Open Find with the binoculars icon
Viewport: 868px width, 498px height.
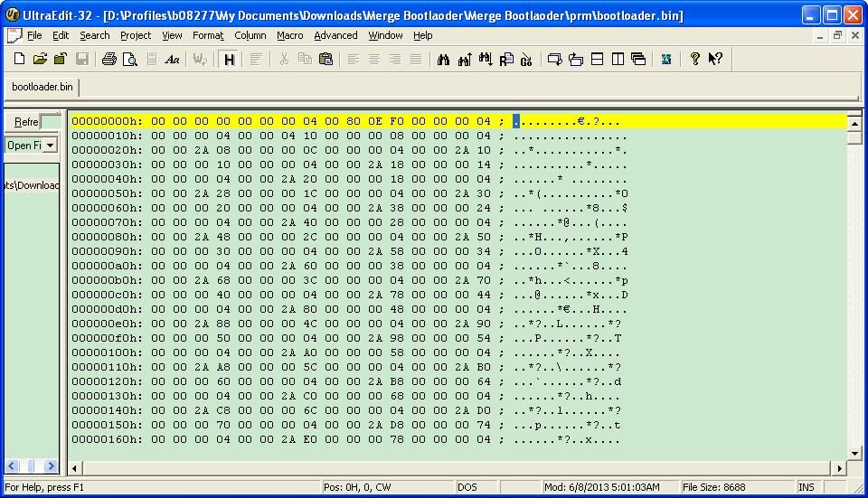click(443, 59)
